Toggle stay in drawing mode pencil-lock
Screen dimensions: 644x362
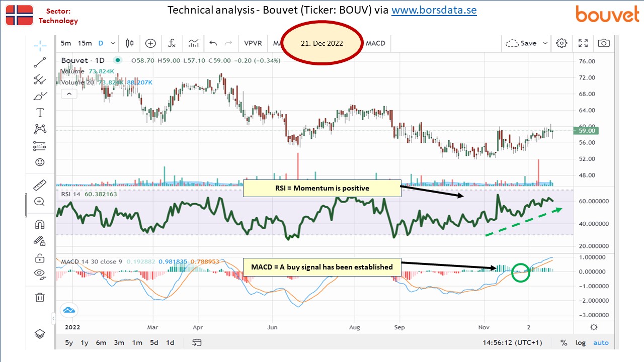click(x=40, y=241)
